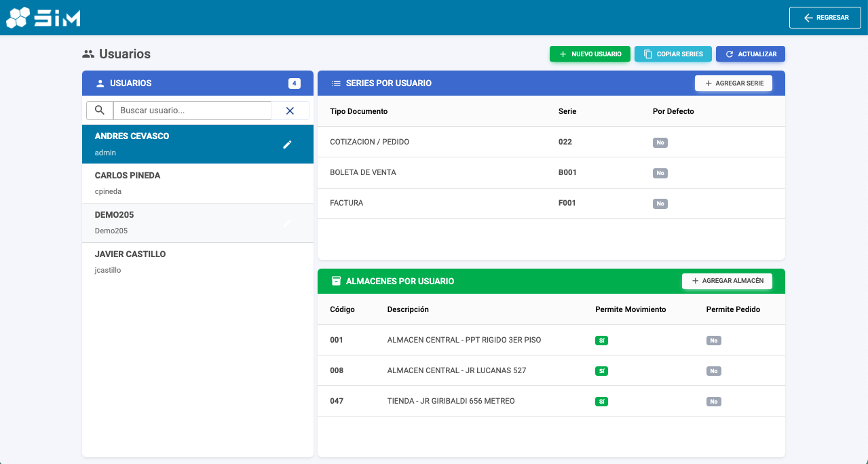Click the COPIAR SERIES button
Viewport: 868px width, 464px height.
(x=673, y=54)
